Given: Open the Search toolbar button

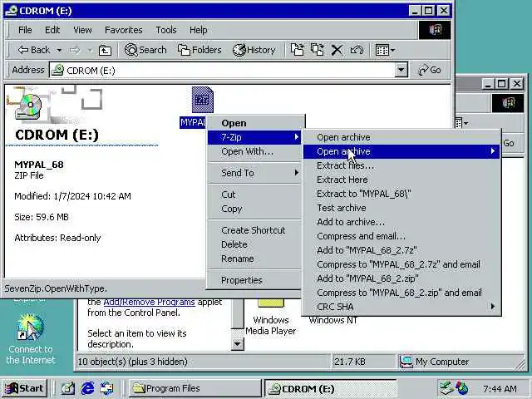Looking at the screenshot, I should click(145, 50).
